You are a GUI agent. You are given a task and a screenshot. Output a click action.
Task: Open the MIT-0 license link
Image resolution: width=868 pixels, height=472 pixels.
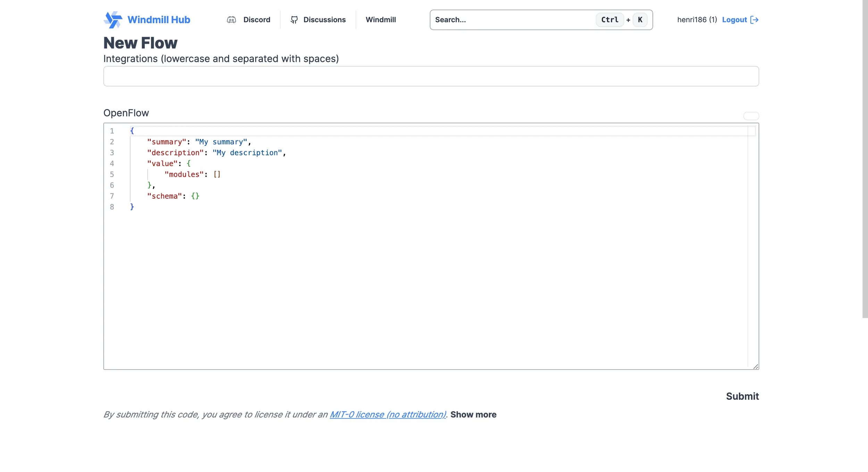387,414
